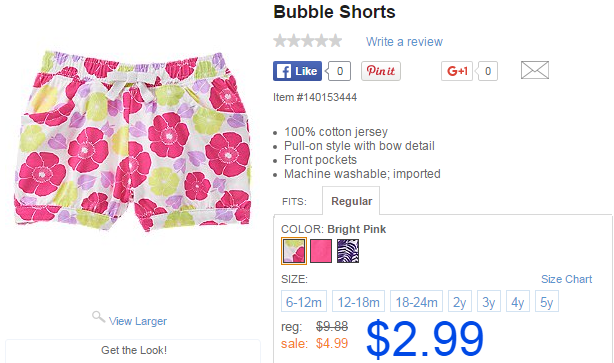Select size 4y
This screenshot has width=614, height=363.
pos(518,302)
